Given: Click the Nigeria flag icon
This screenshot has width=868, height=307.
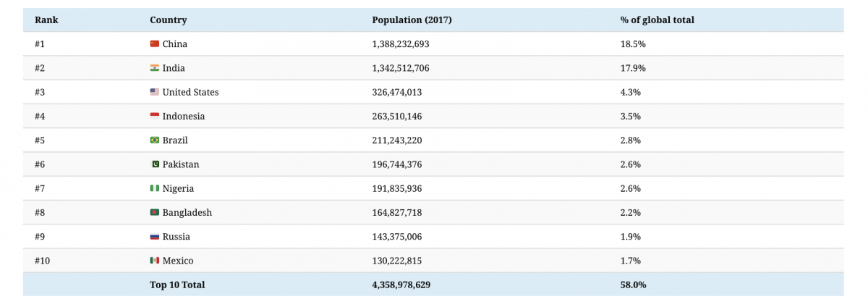Looking at the screenshot, I should click(154, 188).
